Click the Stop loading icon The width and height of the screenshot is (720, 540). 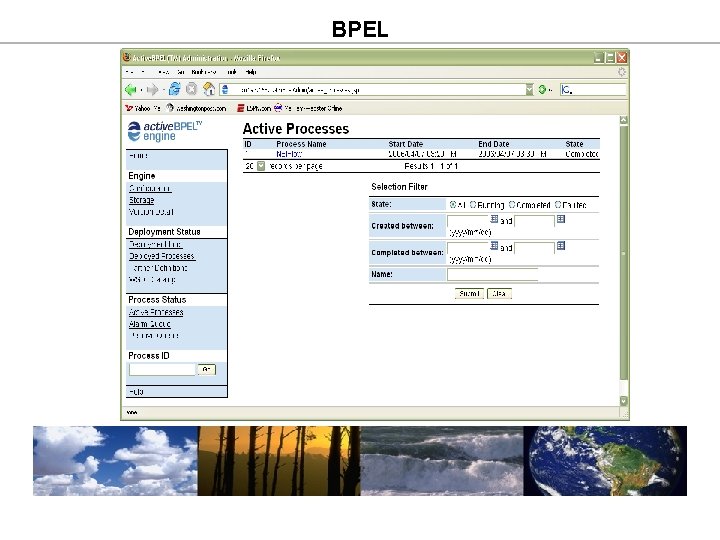(x=191, y=89)
